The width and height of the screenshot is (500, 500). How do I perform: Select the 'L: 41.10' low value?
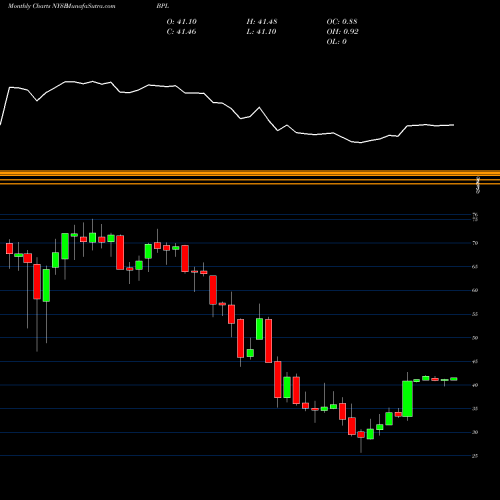coord(261,32)
